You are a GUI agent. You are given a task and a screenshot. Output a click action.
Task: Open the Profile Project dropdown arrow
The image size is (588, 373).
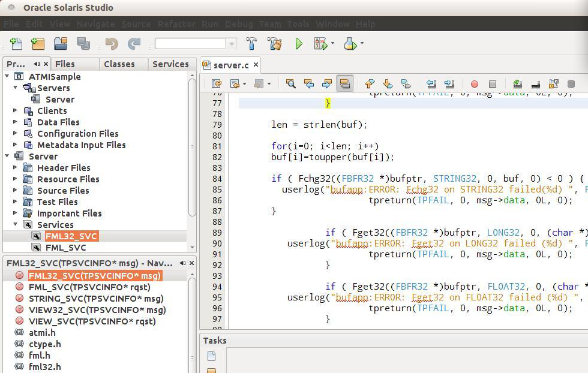(362, 44)
